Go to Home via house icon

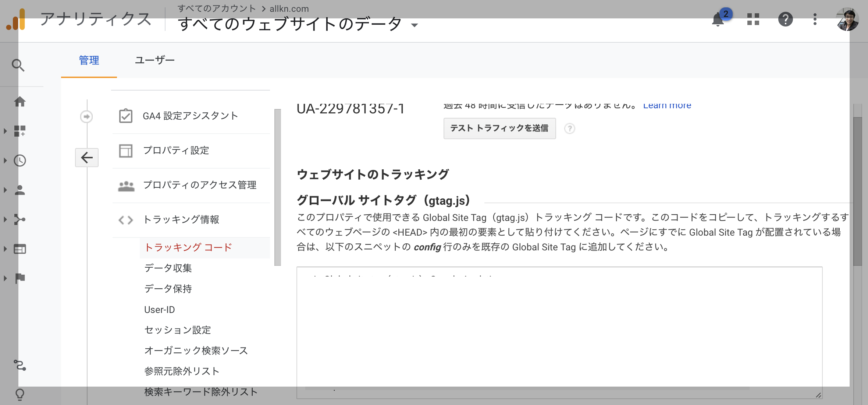click(x=20, y=101)
